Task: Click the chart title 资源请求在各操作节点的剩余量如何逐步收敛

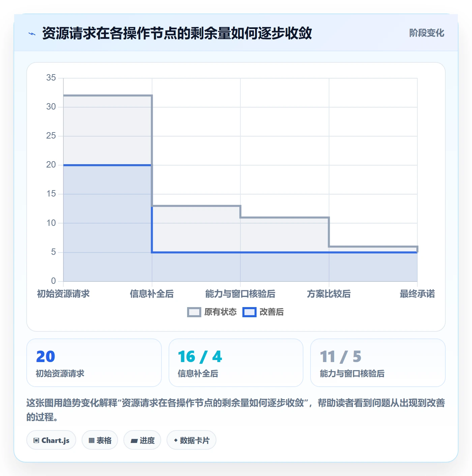Action: pyautogui.click(x=177, y=33)
